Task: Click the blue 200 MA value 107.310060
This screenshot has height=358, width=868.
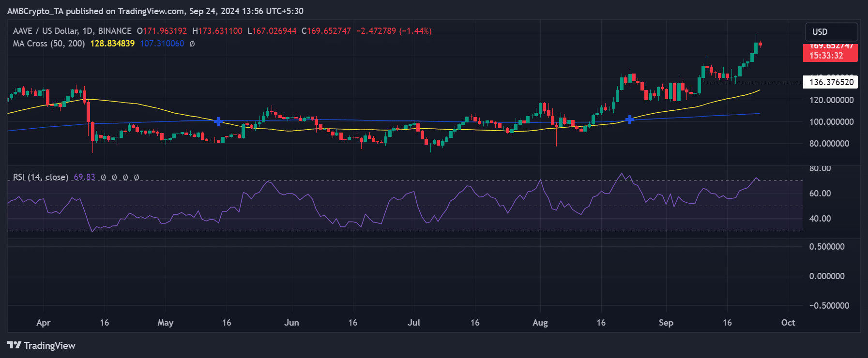Action: pos(162,44)
